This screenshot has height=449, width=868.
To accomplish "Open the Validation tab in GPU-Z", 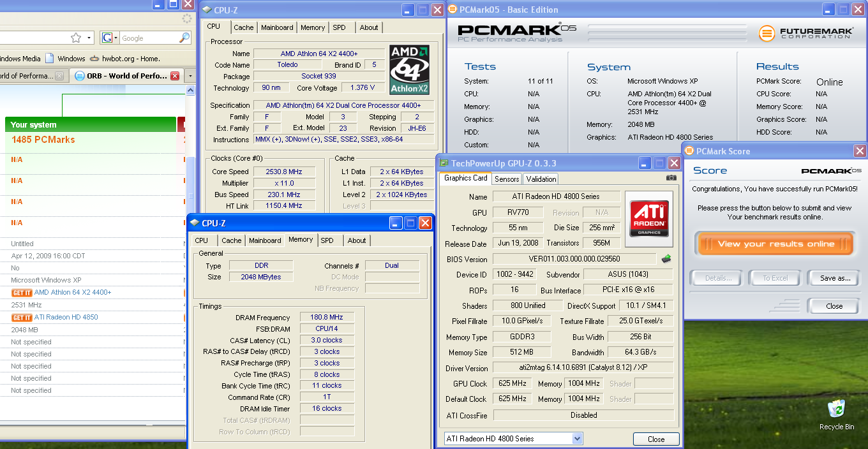I will (x=541, y=179).
